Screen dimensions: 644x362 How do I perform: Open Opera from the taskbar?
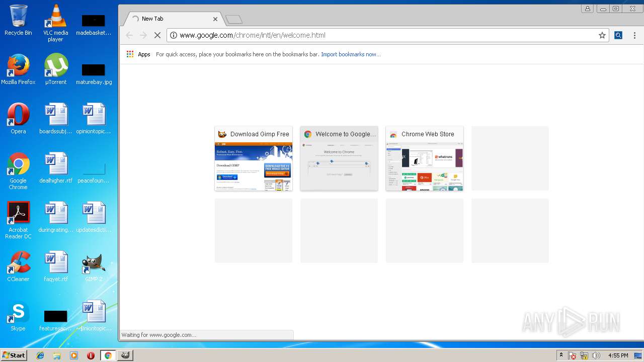pos(91,355)
